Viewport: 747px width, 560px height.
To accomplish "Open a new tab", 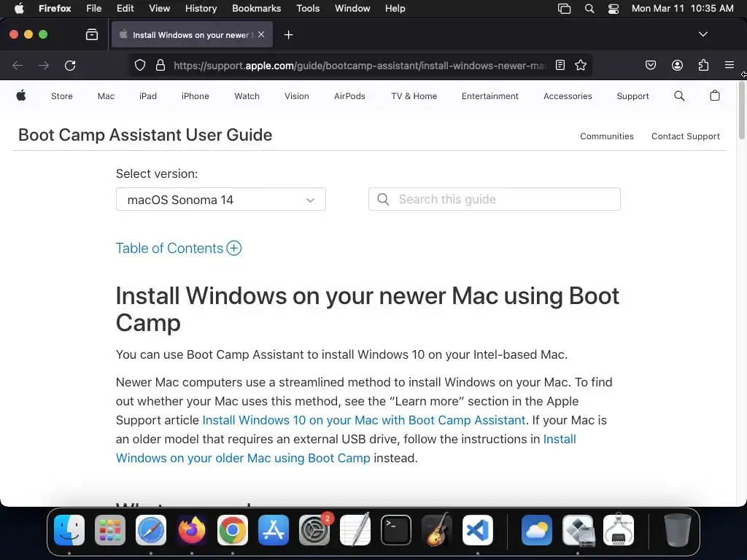I will click(288, 35).
